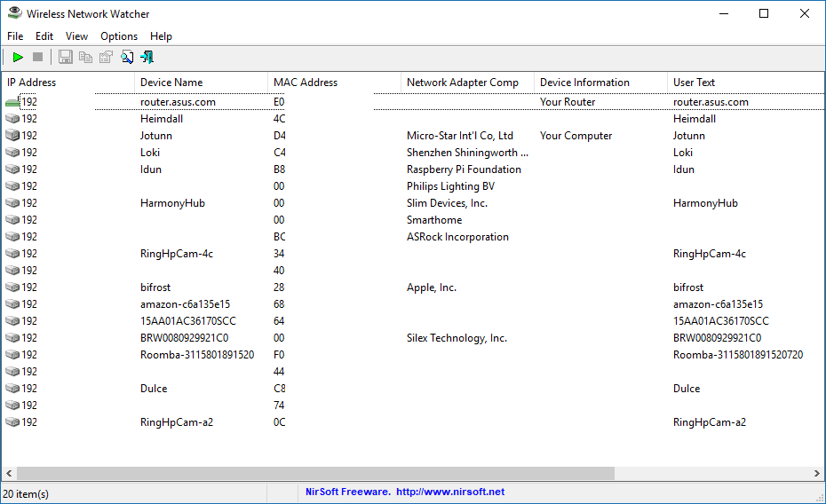Click the Find magnifier icon
The image size is (826, 504).
point(127,57)
